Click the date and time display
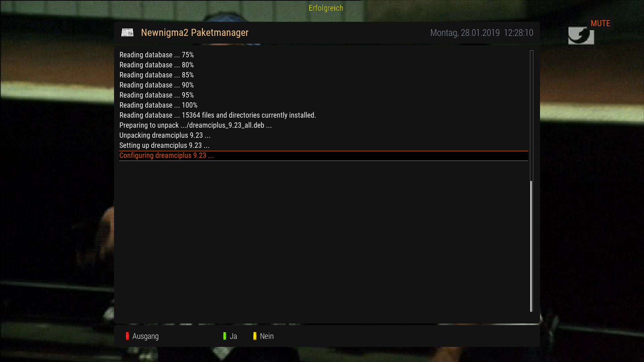 [482, 33]
